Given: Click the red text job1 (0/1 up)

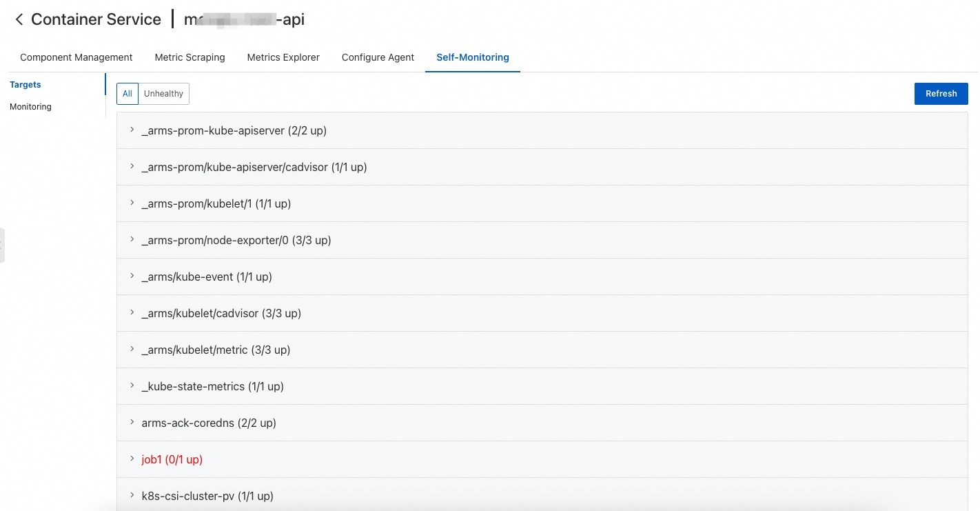Looking at the screenshot, I should (172, 459).
